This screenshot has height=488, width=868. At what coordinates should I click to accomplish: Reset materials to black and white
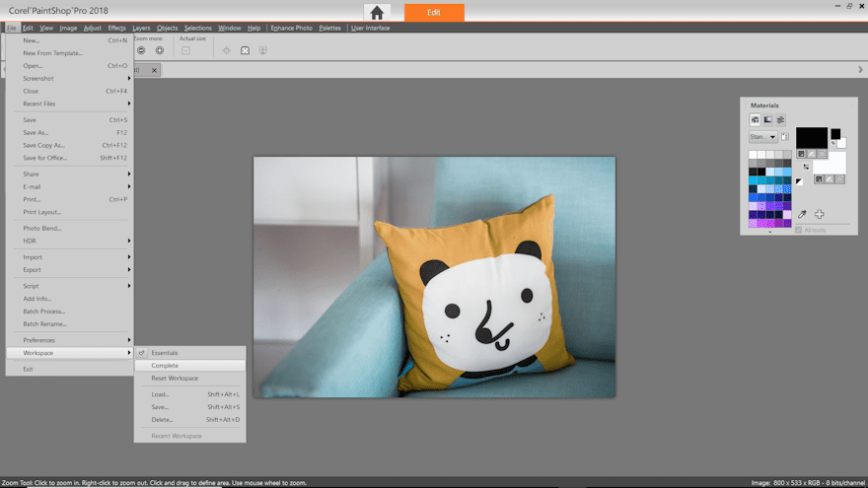(799, 180)
